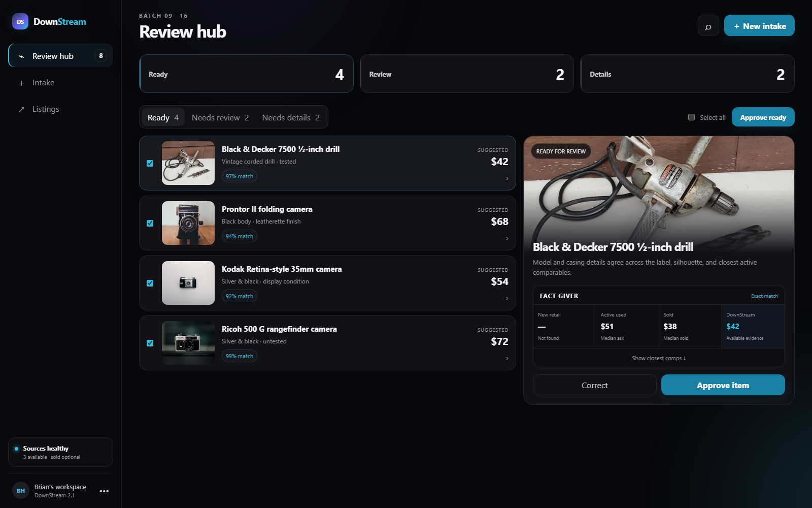Image resolution: width=812 pixels, height=508 pixels.
Task: Click Approve ready button
Action: 763,117
